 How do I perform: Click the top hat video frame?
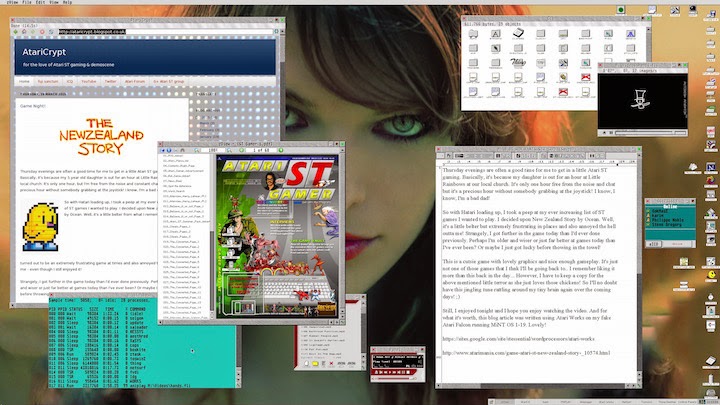(x=642, y=101)
